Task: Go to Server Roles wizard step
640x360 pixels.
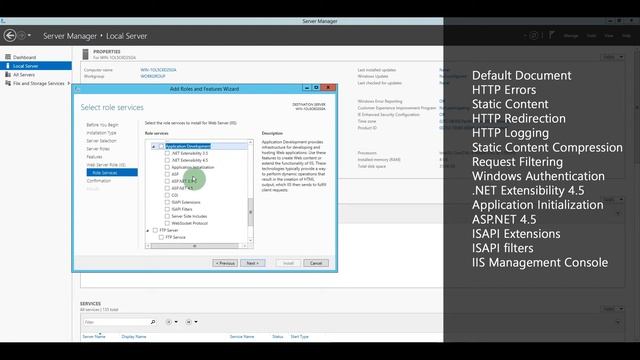Action: click(x=98, y=149)
